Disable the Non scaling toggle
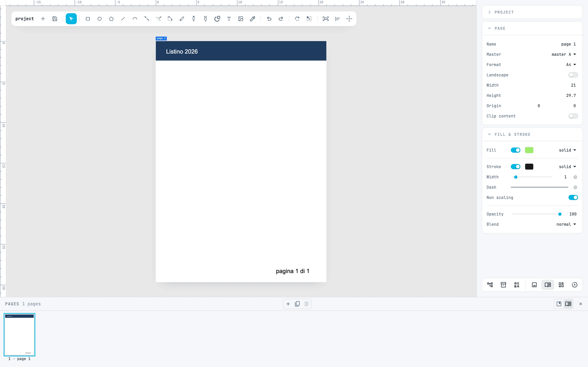The image size is (588, 367). 573,198
